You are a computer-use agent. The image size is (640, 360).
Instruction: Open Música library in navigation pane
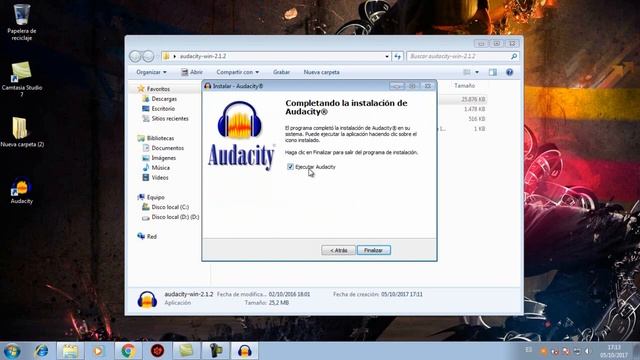pos(160,168)
